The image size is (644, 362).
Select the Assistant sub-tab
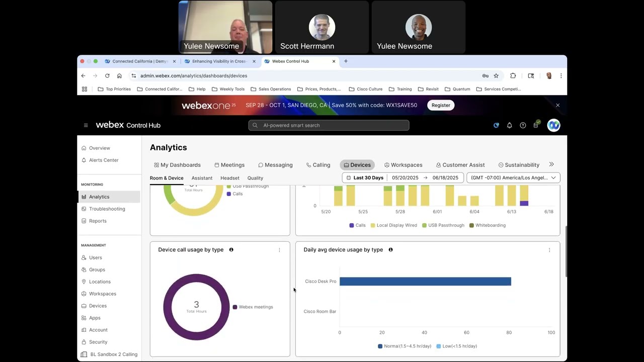(202, 178)
